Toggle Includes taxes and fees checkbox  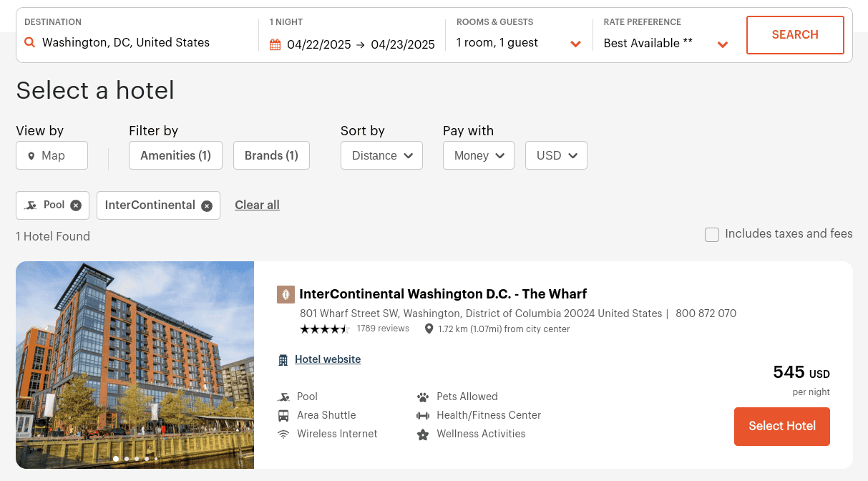point(712,235)
